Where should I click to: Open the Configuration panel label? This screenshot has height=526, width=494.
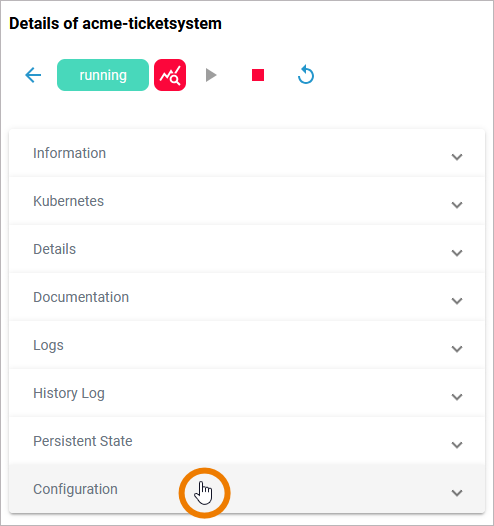click(x=75, y=489)
